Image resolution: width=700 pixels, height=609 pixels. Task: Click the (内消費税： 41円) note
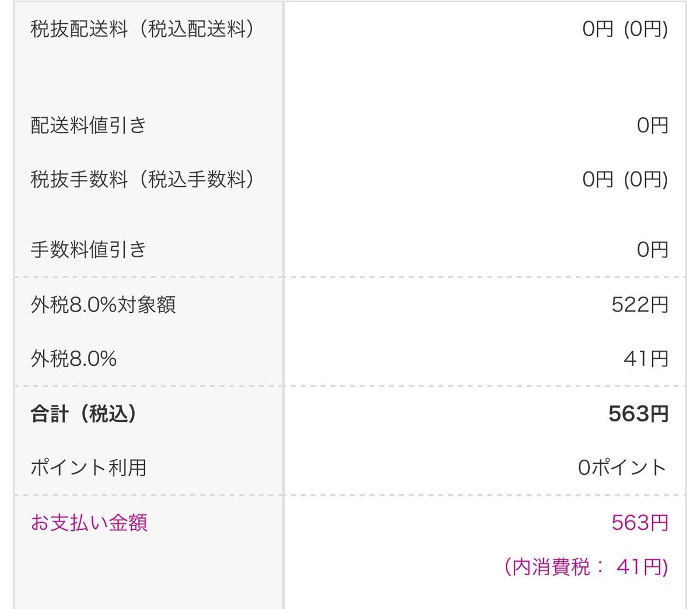point(586,566)
